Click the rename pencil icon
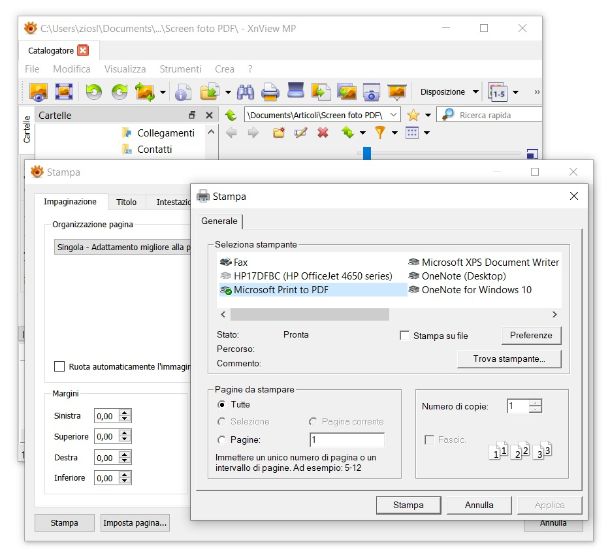 300,133
